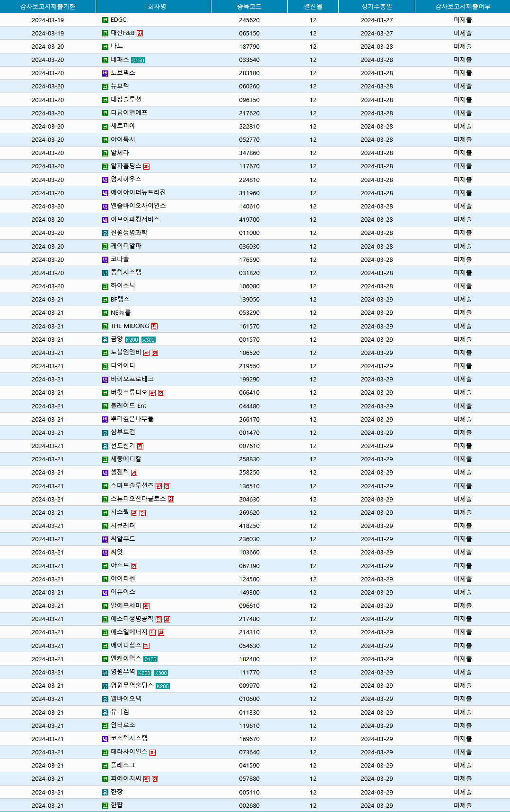Image resolution: width=510 pixels, height=812 pixels.
Task: Click the K200 badge next to 금양
Action: click(132, 340)
